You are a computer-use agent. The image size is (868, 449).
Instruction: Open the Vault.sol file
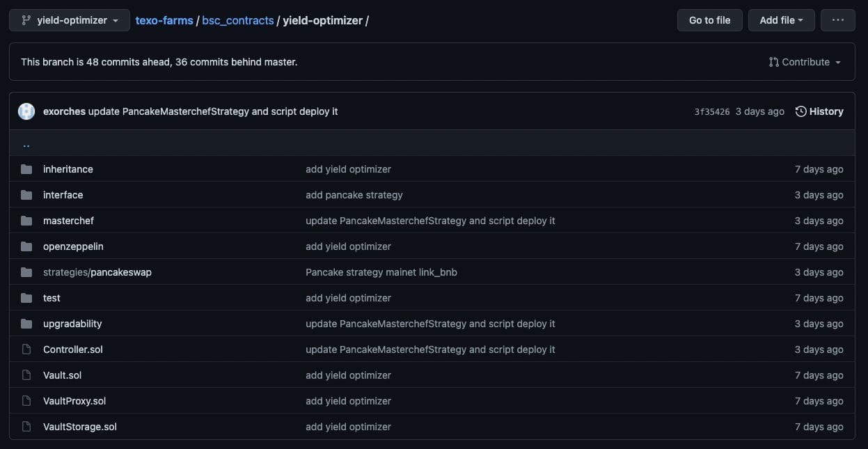(62, 375)
